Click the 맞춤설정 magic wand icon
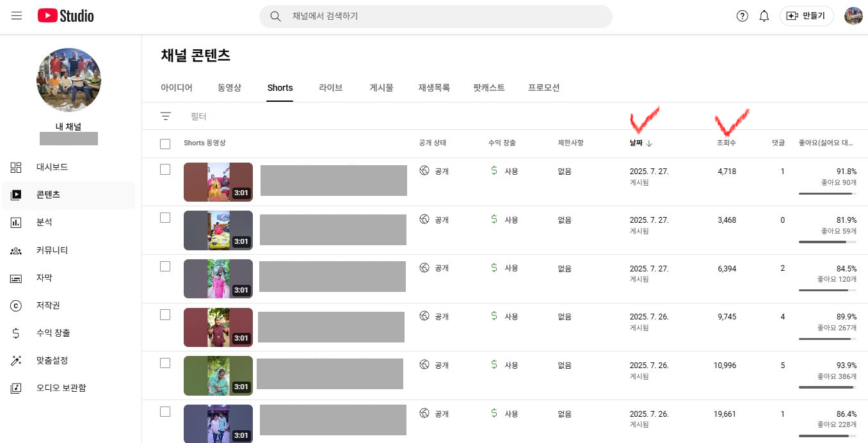This screenshot has width=868, height=443. click(16, 360)
